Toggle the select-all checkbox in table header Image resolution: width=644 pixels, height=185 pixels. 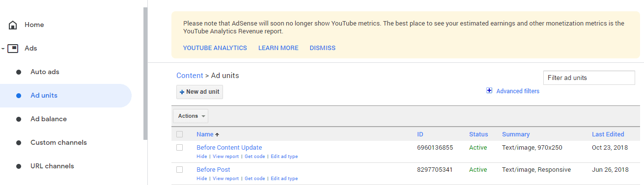179,134
